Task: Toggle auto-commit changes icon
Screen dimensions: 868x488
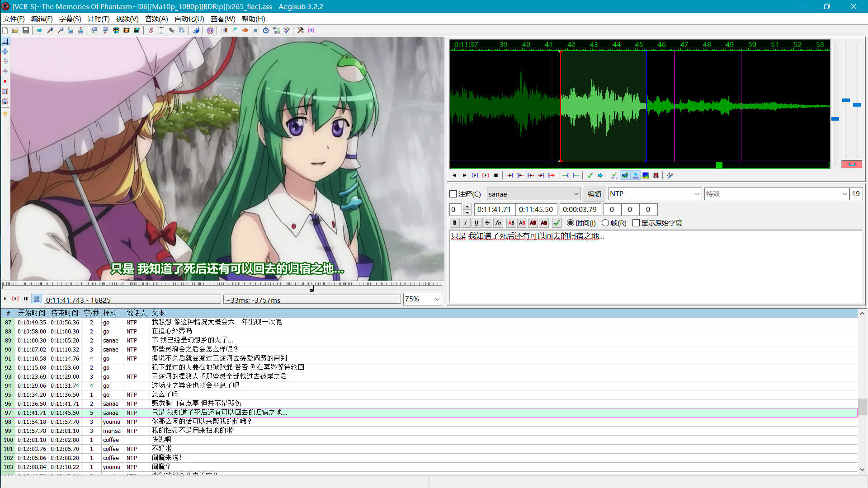Action: (x=614, y=175)
